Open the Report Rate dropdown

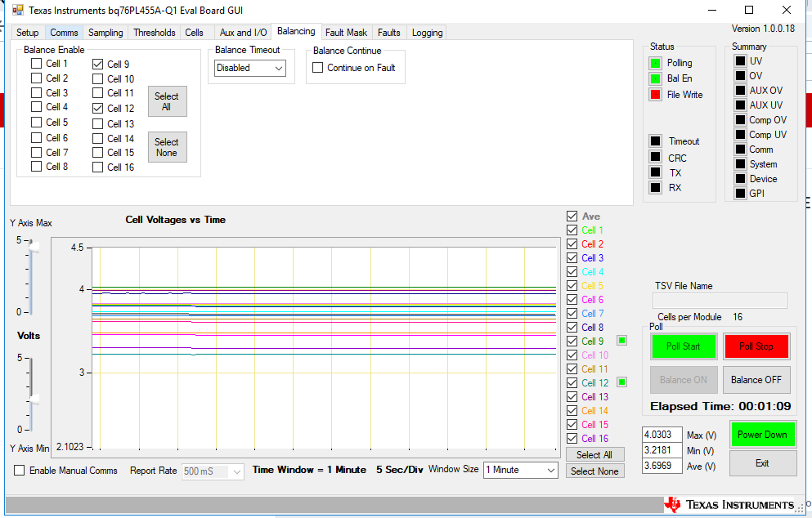(x=213, y=471)
